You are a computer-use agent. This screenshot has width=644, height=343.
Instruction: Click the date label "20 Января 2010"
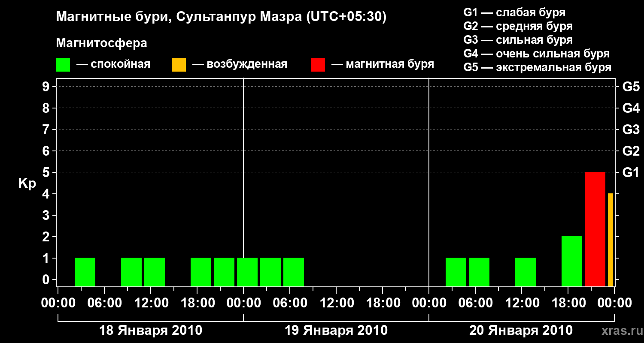click(521, 331)
